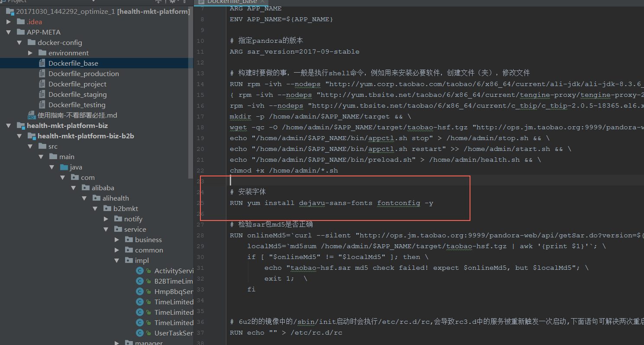Collapse the impl package
Screen dimensions: 644x345
tap(117, 260)
